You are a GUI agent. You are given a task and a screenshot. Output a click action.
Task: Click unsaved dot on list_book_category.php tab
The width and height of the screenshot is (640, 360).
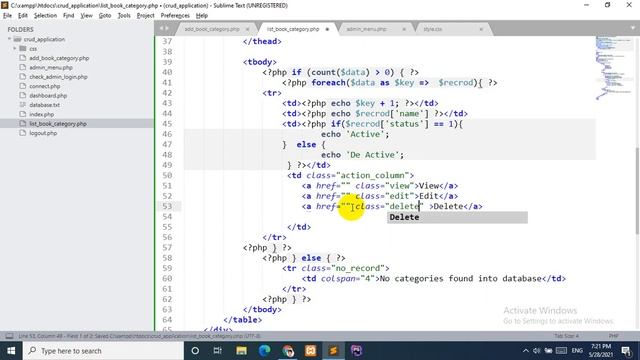(327, 29)
